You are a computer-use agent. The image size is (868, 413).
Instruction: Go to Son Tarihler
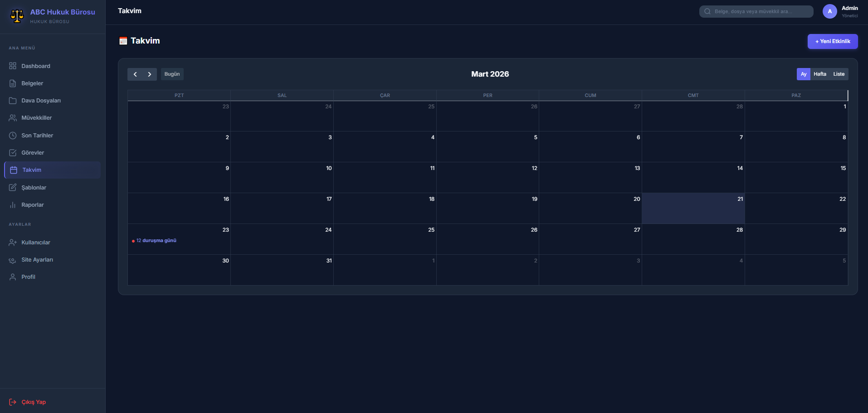[x=53, y=136]
